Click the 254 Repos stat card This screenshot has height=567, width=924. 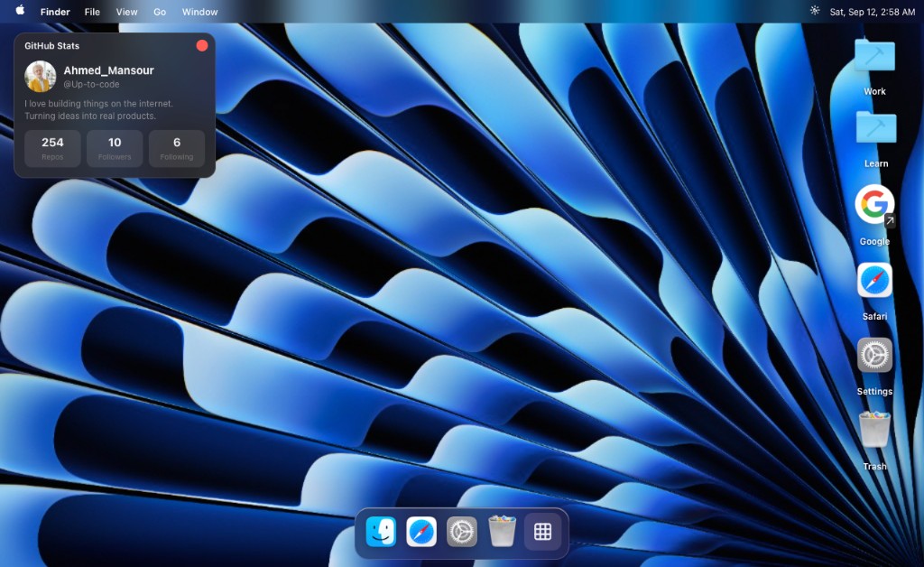52,149
